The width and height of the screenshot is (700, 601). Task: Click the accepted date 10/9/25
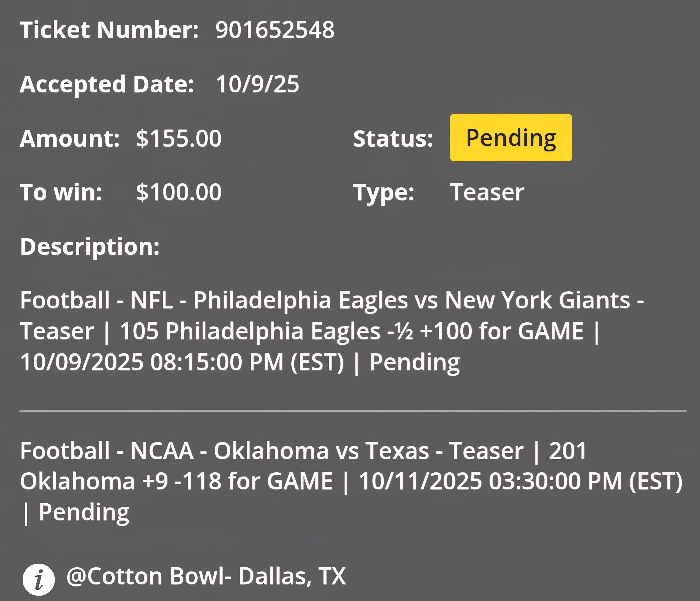click(258, 84)
